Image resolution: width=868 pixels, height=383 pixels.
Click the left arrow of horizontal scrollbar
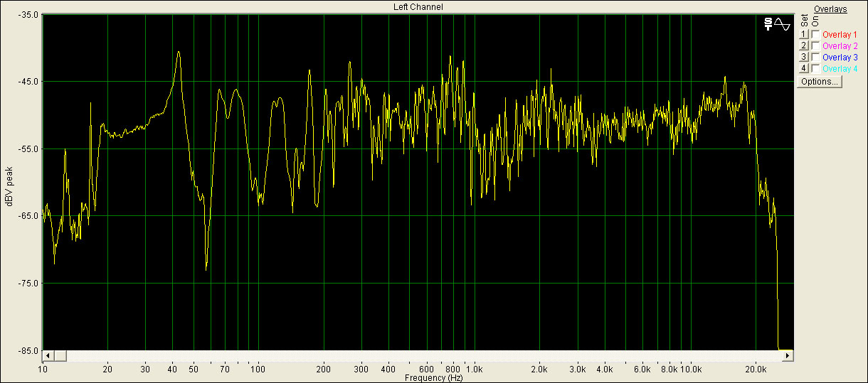[x=48, y=355]
